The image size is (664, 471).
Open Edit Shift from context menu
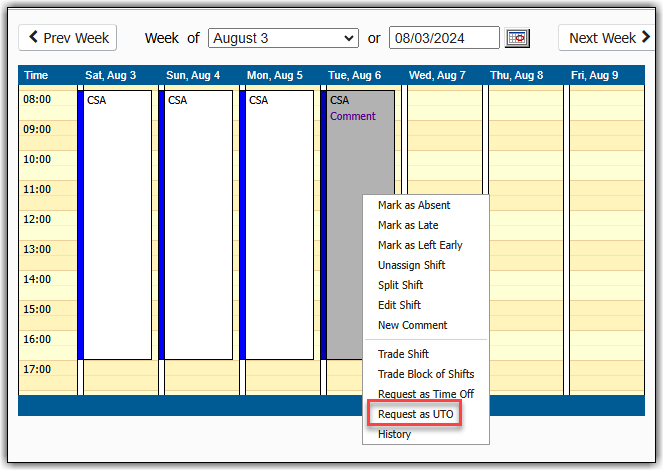click(399, 305)
